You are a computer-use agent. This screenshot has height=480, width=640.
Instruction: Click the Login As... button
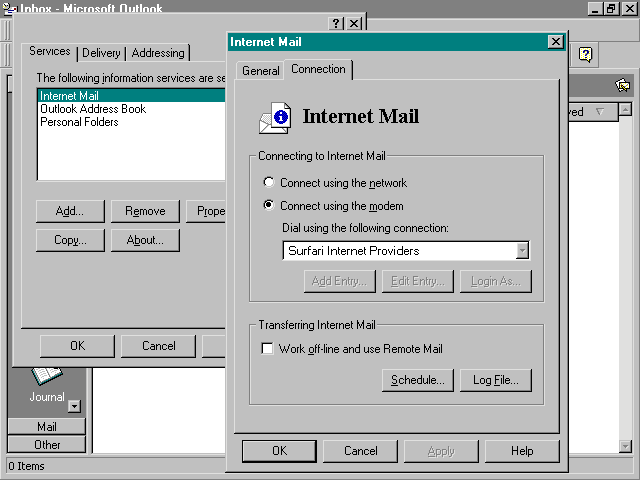(x=496, y=281)
